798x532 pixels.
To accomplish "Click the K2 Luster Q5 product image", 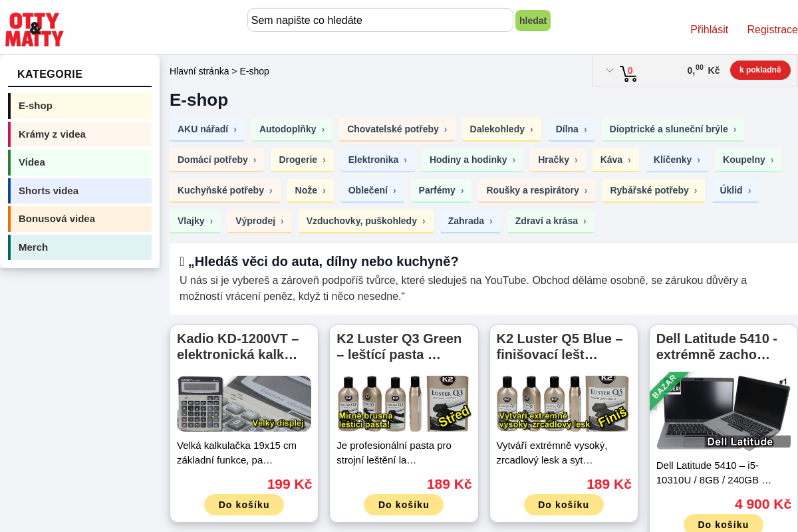I will (564, 404).
